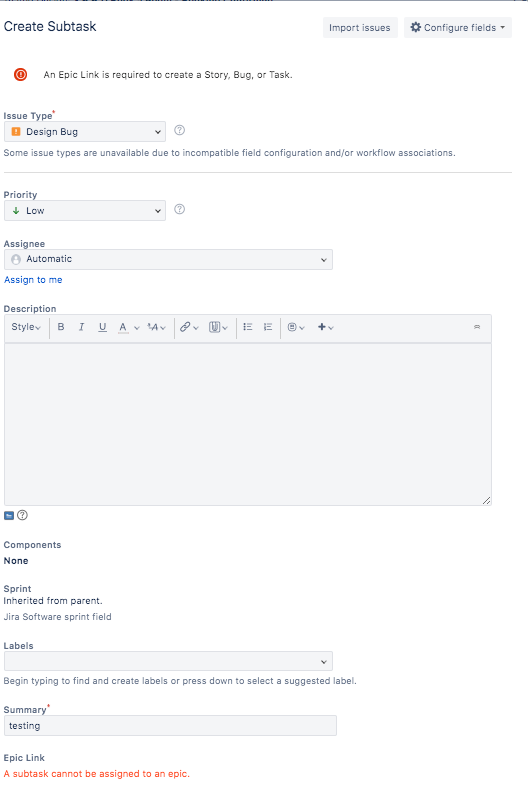Image resolution: width=528 pixels, height=795 pixels.
Task: Click the Description editor corner grip handle
Action: [x=486, y=500]
